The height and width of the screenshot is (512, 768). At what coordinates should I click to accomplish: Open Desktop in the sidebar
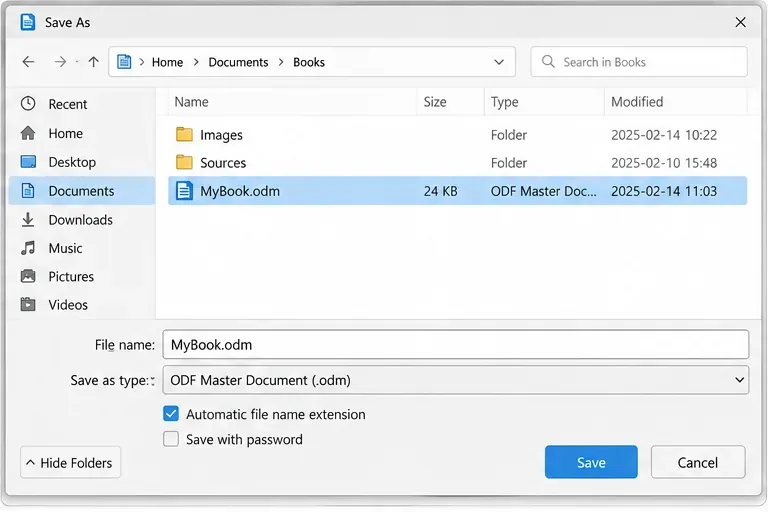tap(82, 162)
